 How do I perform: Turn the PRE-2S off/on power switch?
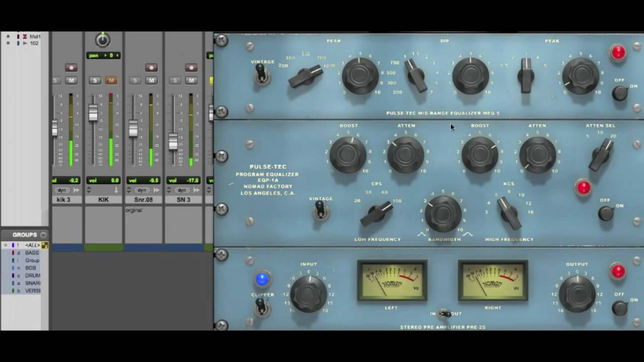pyautogui.click(x=619, y=308)
